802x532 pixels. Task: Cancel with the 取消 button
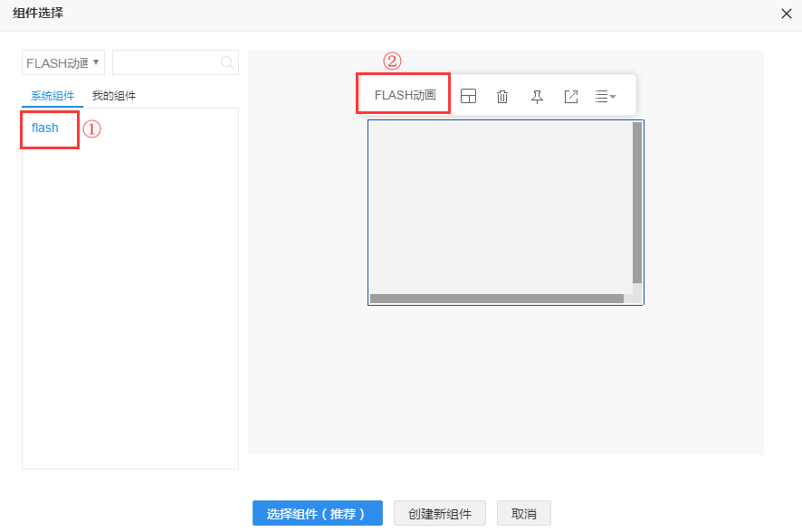coord(523,513)
